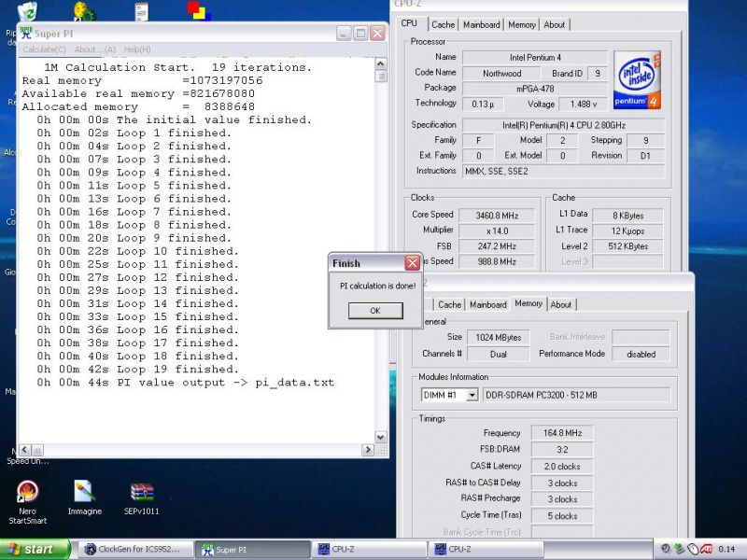Click Core Speed value 3460.8 MHz
This screenshot has width=747, height=560.
click(x=497, y=216)
